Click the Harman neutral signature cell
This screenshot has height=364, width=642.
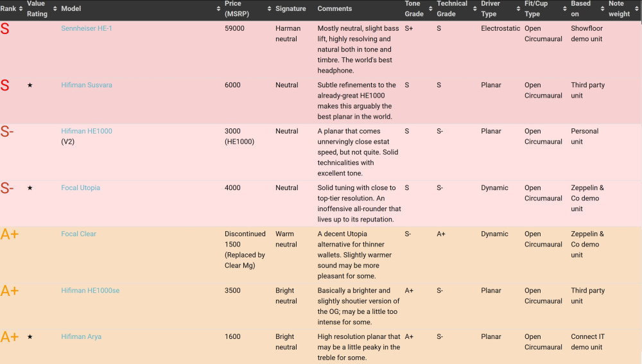click(288, 33)
